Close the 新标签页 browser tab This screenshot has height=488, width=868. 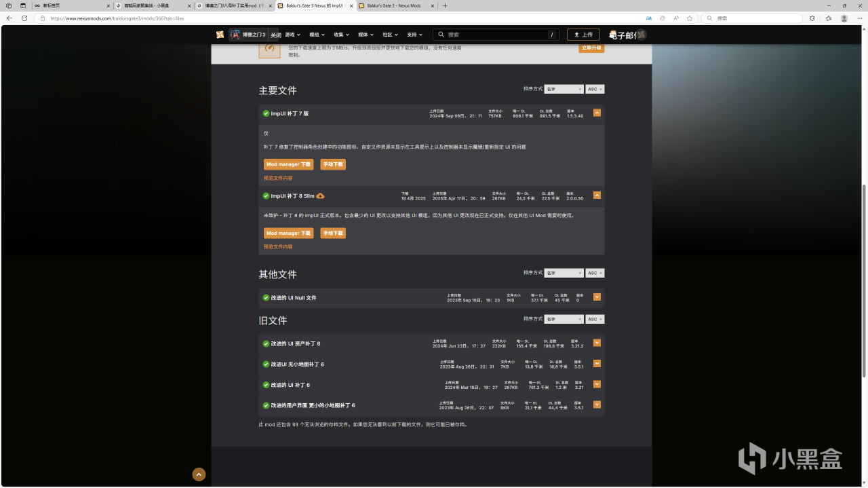(108, 5)
